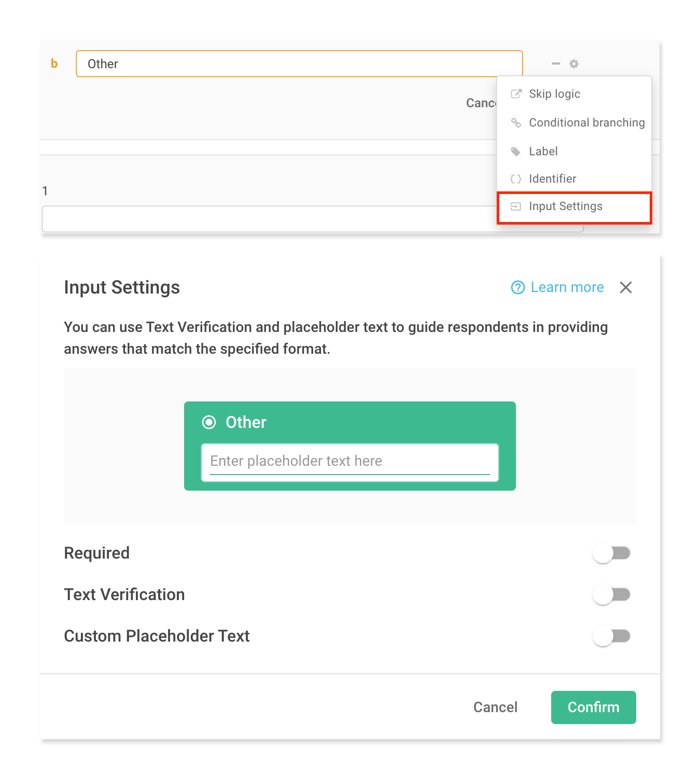Enable the Required toggle
This screenshot has height=778, width=700.
tap(612, 553)
